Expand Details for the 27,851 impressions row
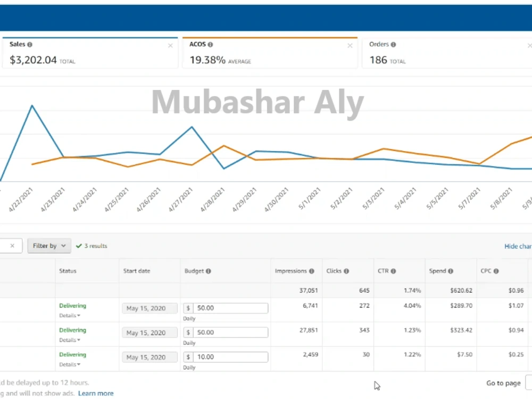The width and height of the screenshot is (532, 399). click(x=70, y=340)
